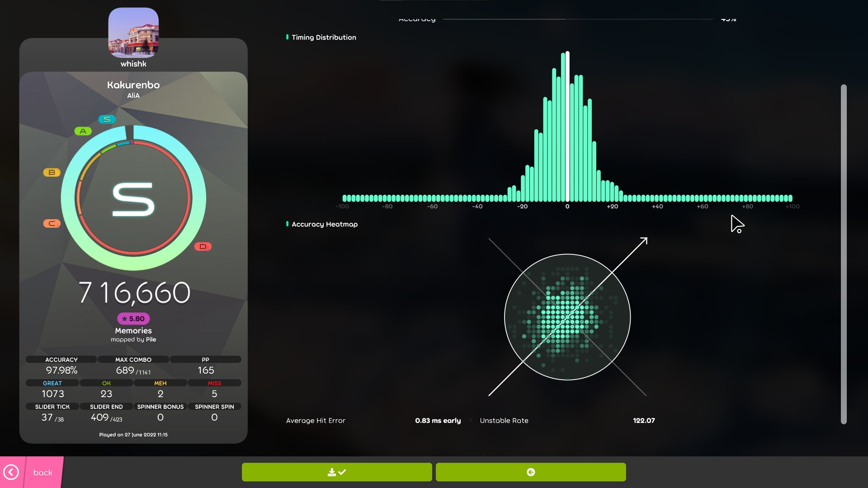Click the C rank badge on ring
The height and width of the screenshot is (488, 868).
(x=52, y=224)
